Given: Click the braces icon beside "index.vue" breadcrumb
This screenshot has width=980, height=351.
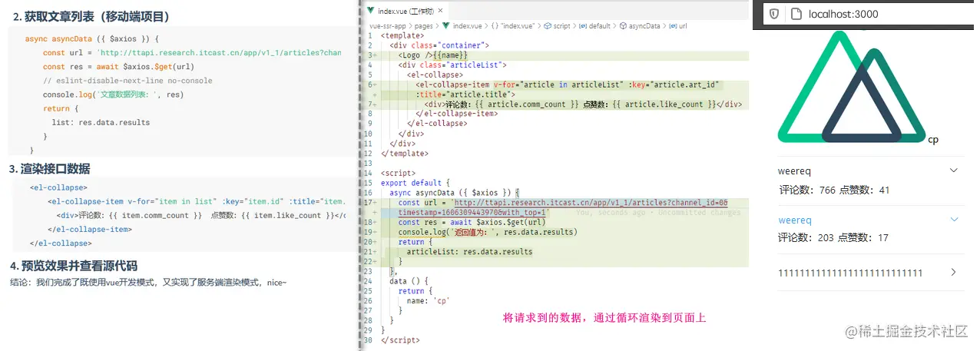Looking at the screenshot, I should [495, 25].
